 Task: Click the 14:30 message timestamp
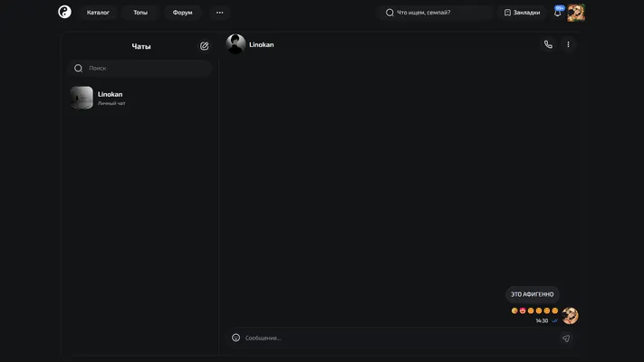click(542, 320)
